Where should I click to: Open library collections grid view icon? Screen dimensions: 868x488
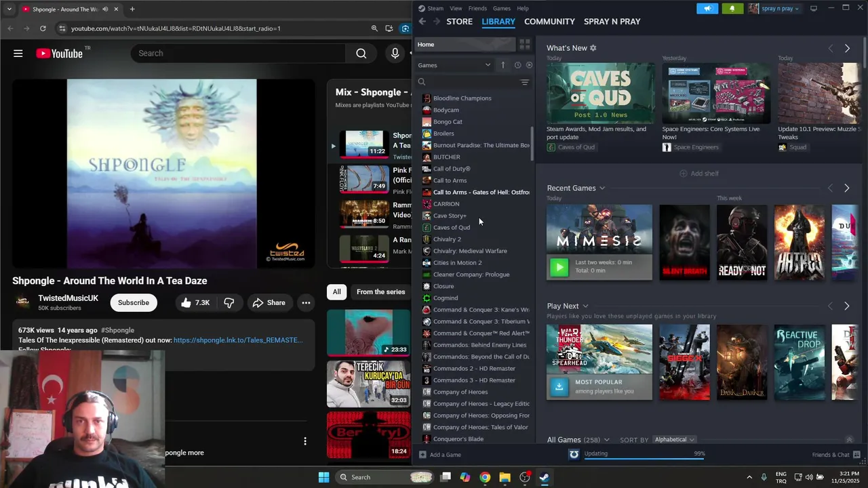pyautogui.click(x=525, y=45)
